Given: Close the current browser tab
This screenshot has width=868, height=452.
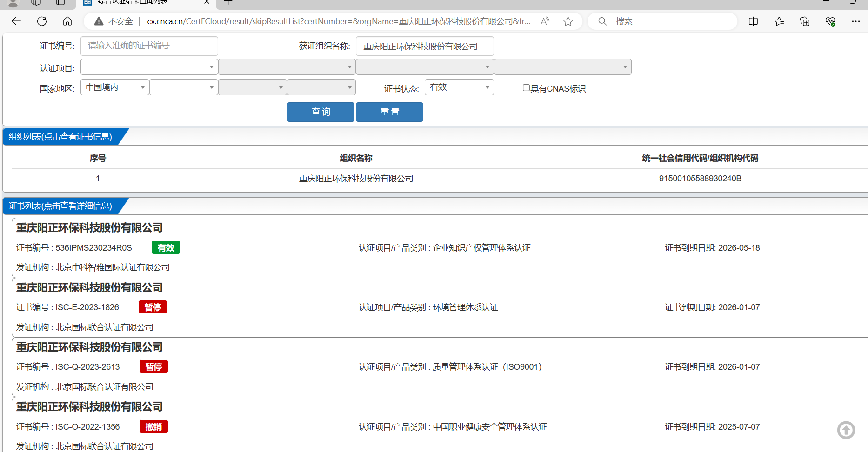Looking at the screenshot, I should (x=207, y=2).
